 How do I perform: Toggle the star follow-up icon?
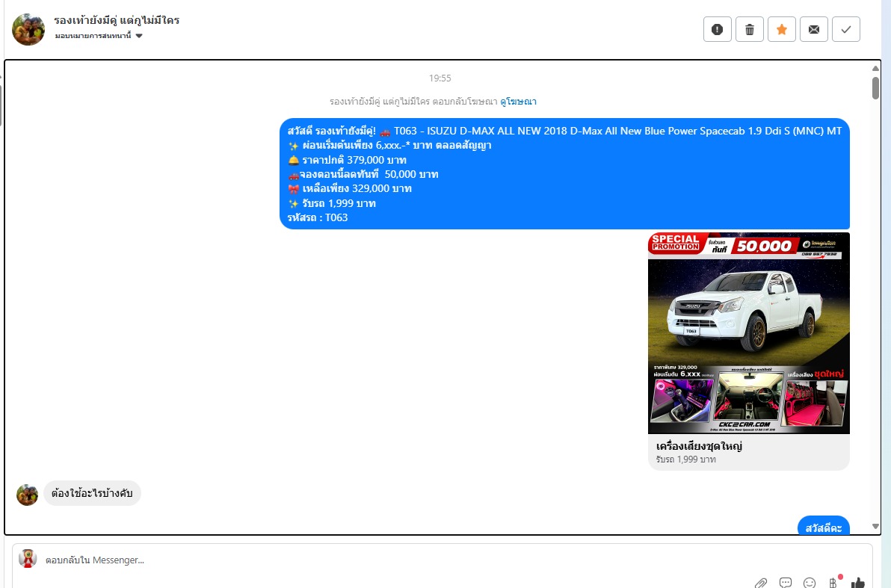[782, 30]
